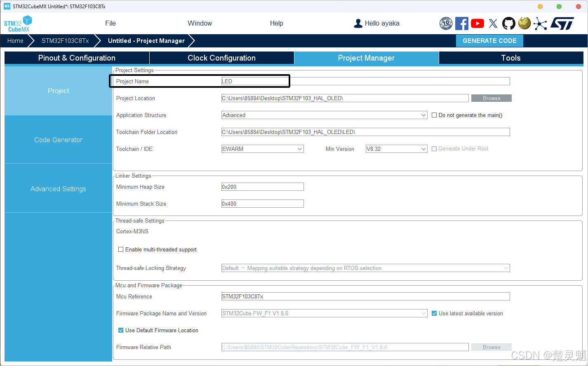Open the Help menu

[276, 23]
